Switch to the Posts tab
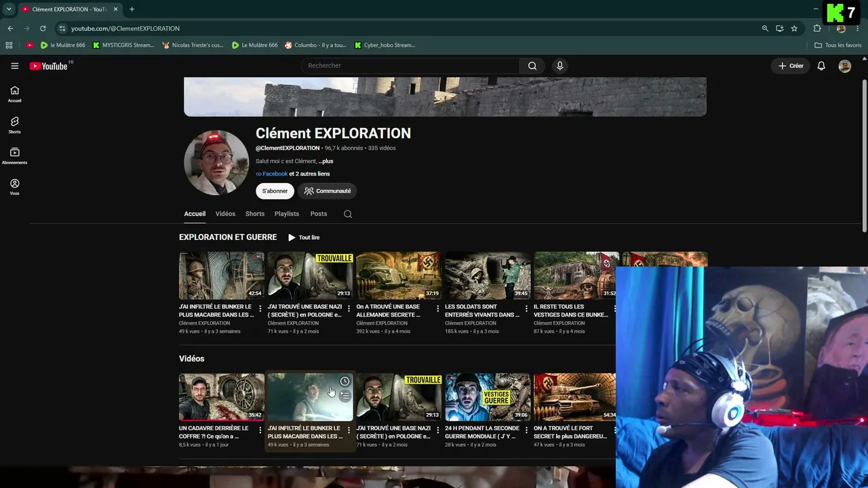The height and width of the screenshot is (488, 868). click(x=319, y=214)
